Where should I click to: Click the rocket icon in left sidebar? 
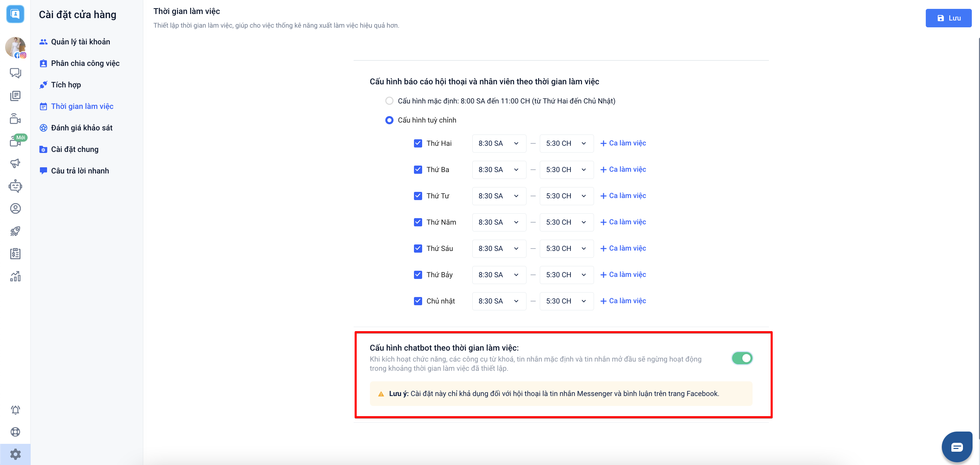coord(15,231)
